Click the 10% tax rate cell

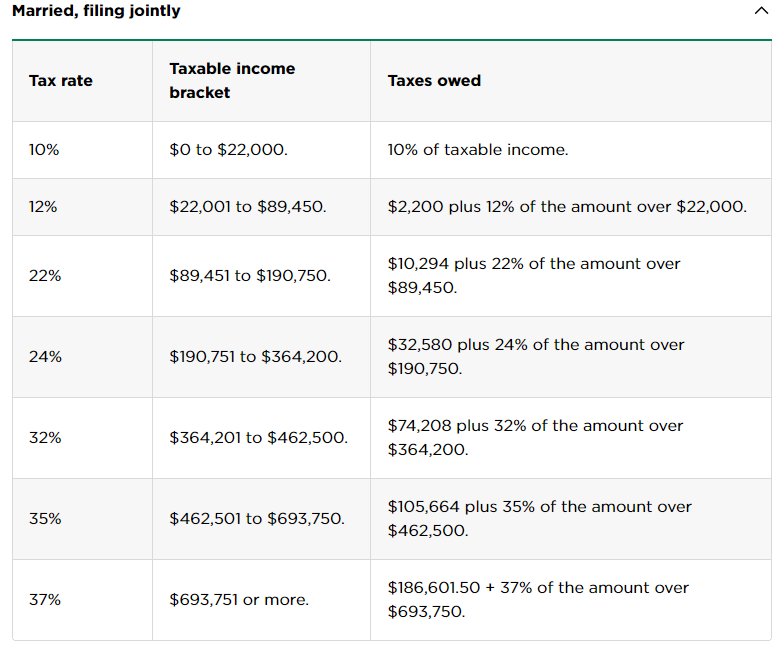(x=82, y=150)
